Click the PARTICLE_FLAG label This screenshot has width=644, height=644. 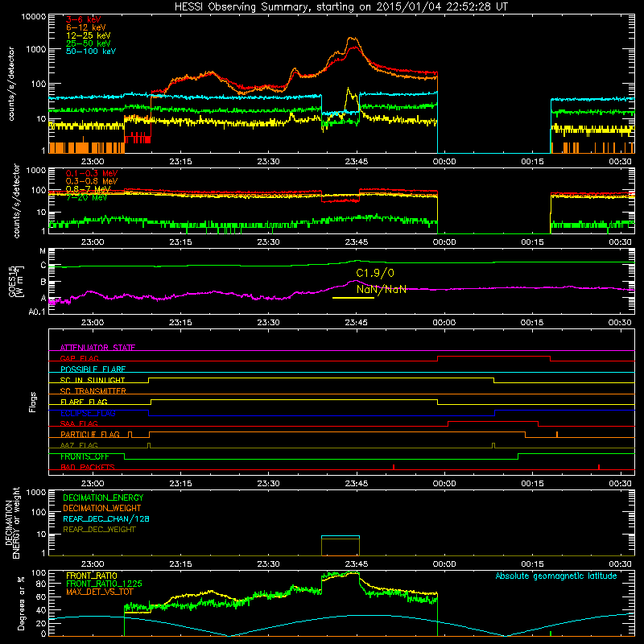coord(90,435)
